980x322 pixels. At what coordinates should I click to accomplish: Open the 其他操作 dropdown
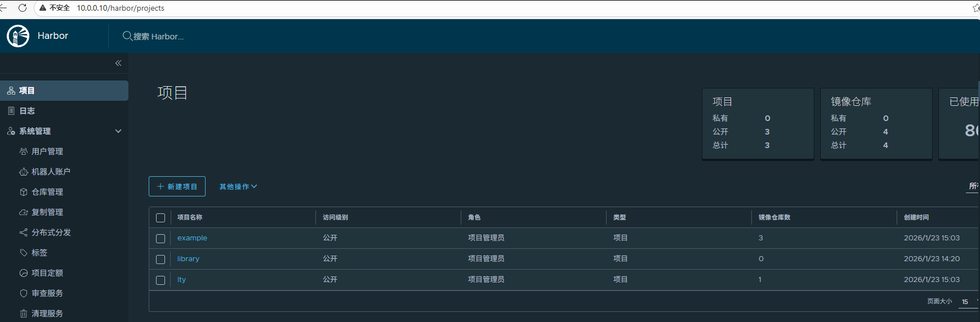[x=238, y=186]
